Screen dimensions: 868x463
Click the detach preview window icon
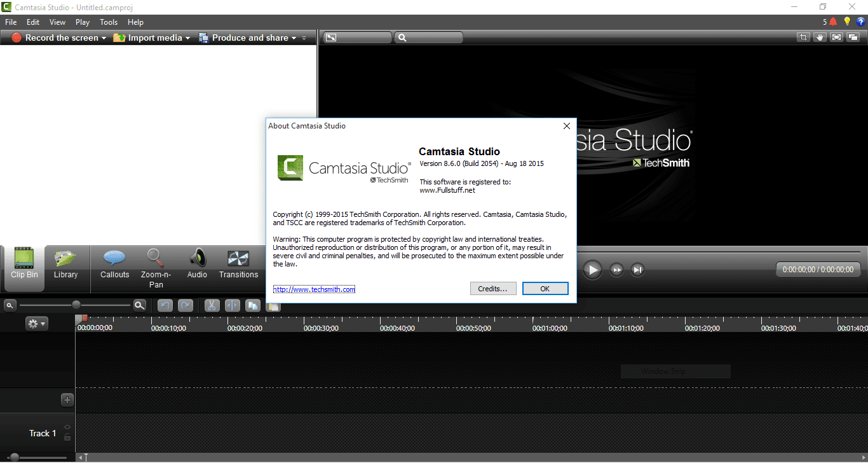pyautogui.click(x=853, y=38)
